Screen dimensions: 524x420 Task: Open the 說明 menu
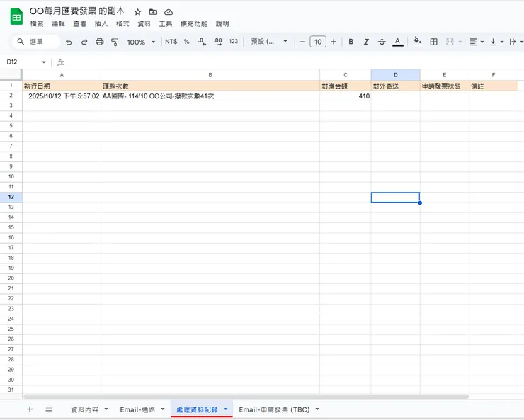[x=222, y=23]
